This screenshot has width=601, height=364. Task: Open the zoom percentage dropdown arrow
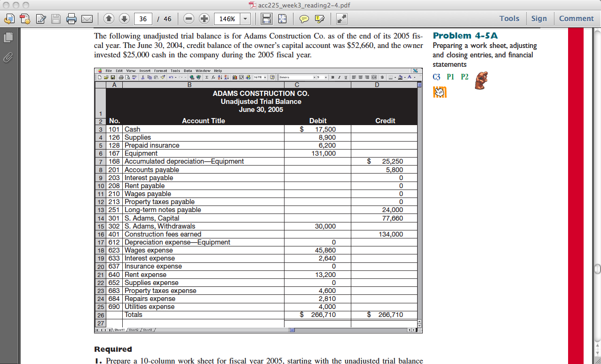pos(245,18)
